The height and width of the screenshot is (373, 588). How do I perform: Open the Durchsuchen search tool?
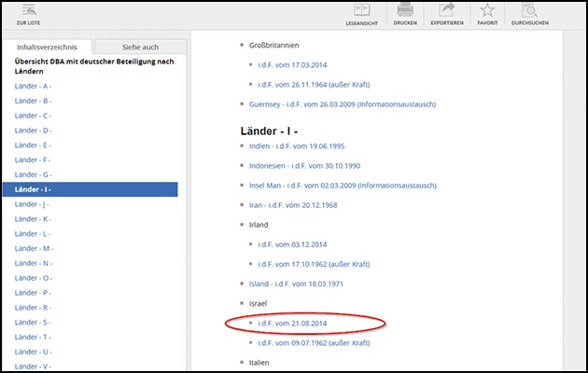pyautogui.click(x=530, y=11)
